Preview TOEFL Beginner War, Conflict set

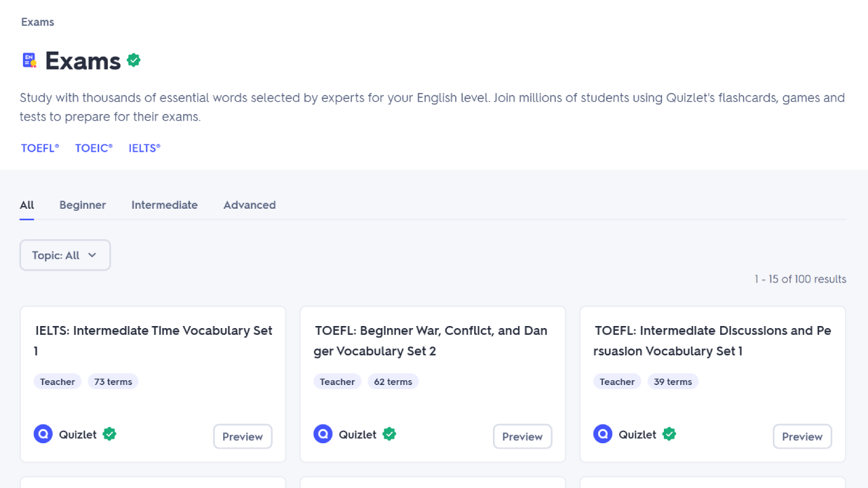(x=522, y=436)
